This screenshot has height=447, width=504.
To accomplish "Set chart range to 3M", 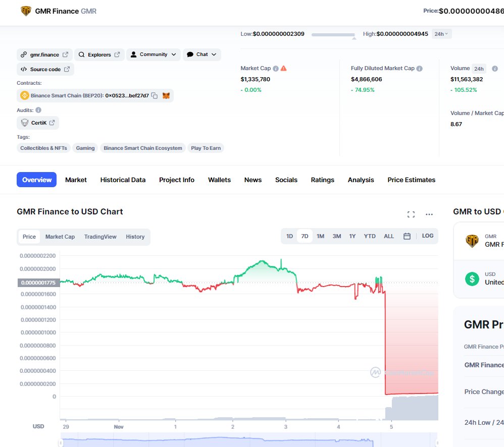I will pyautogui.click(x=337, y=236).
